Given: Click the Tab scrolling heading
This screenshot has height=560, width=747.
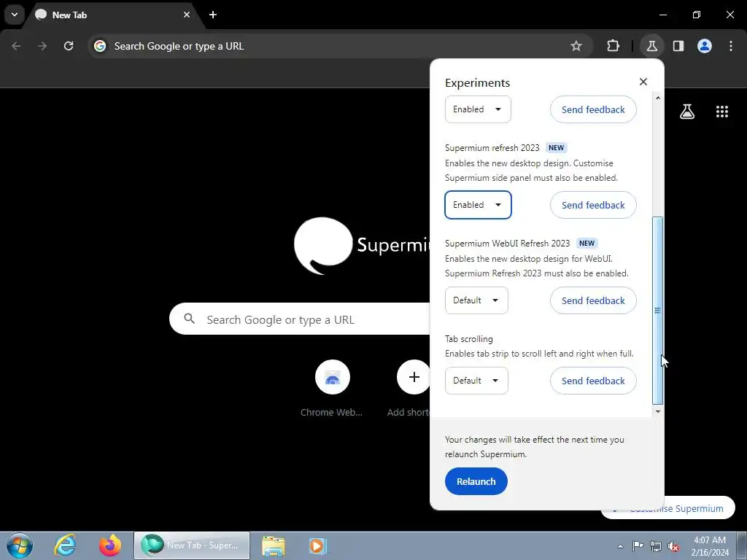Looking at the screenshot, I should (469, 339).
